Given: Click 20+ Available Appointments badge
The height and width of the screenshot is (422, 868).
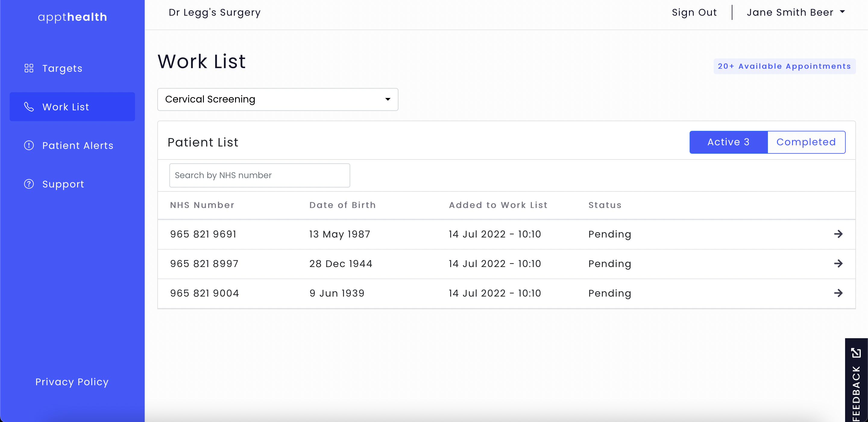Looking at the screenshot, I should click(785, 66).
